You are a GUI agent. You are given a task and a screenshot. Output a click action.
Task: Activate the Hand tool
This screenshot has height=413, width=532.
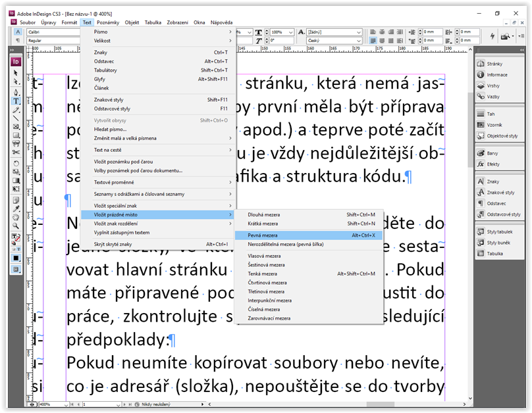pos(16,217)
